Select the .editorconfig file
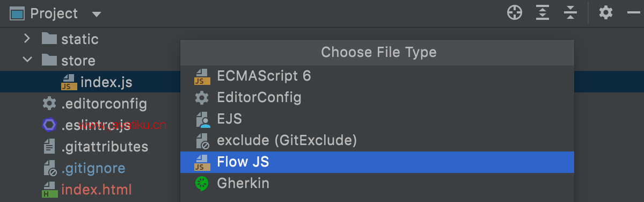 coord(104,104)
